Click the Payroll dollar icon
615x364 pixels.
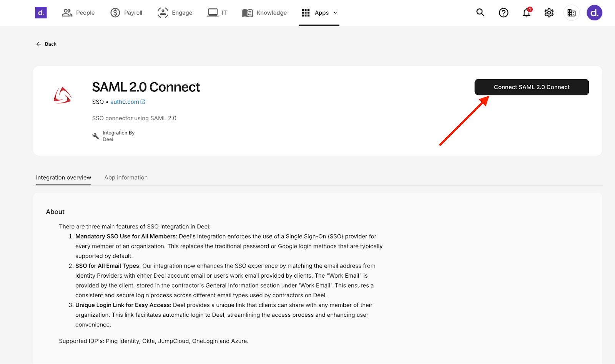coord(115,13)
